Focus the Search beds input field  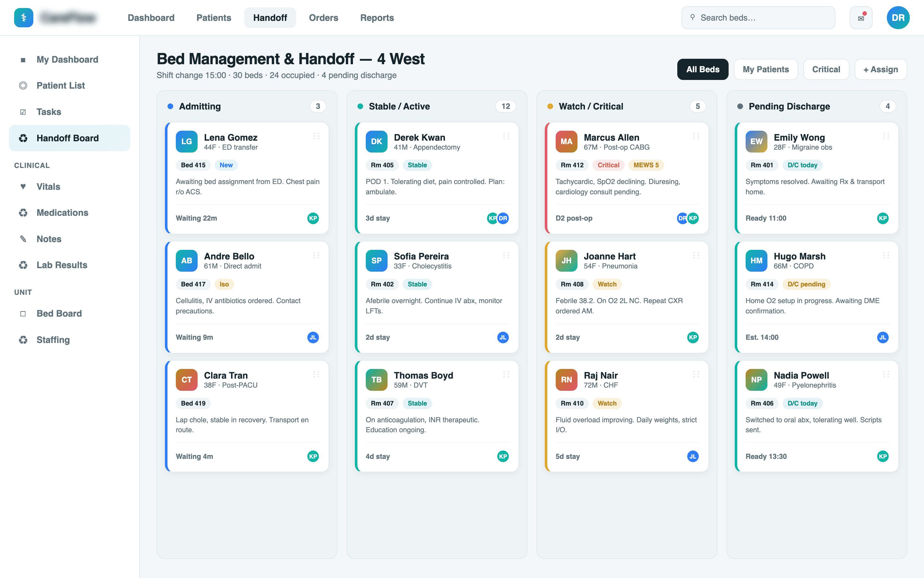click(758, 18)
